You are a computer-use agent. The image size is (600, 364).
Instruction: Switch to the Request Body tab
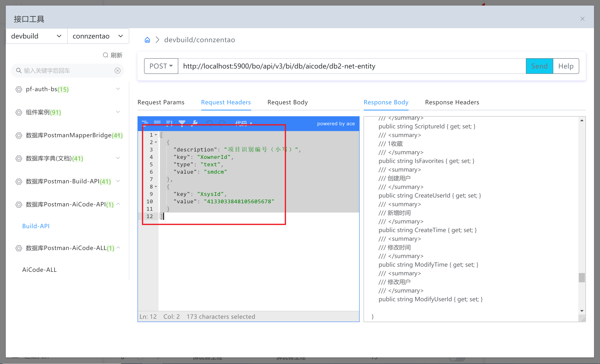[288, 102]
